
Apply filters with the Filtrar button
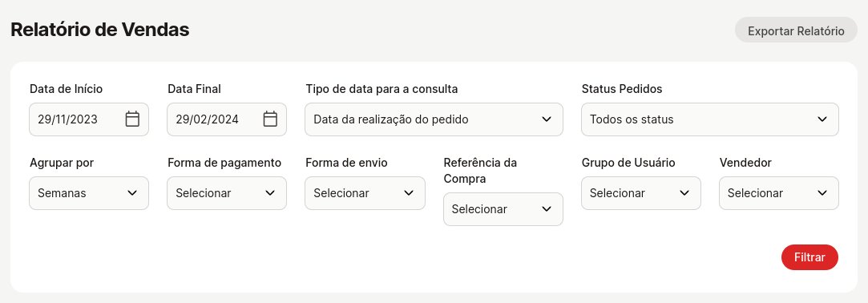809,257
